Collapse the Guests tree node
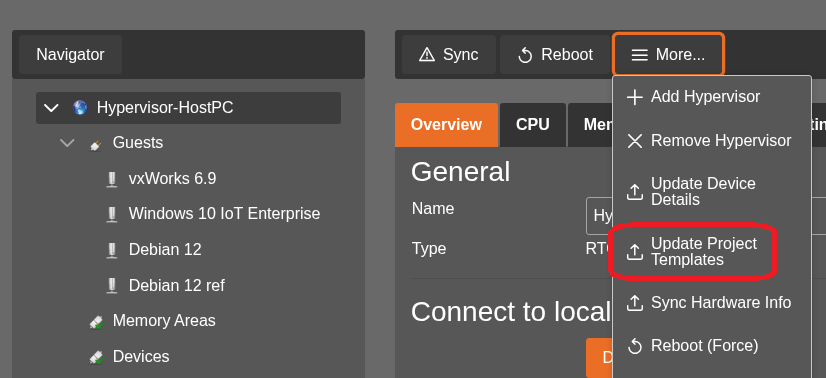The width and height of the screenshot is (826, 378). pyautogui.click(x=67, y=143)
